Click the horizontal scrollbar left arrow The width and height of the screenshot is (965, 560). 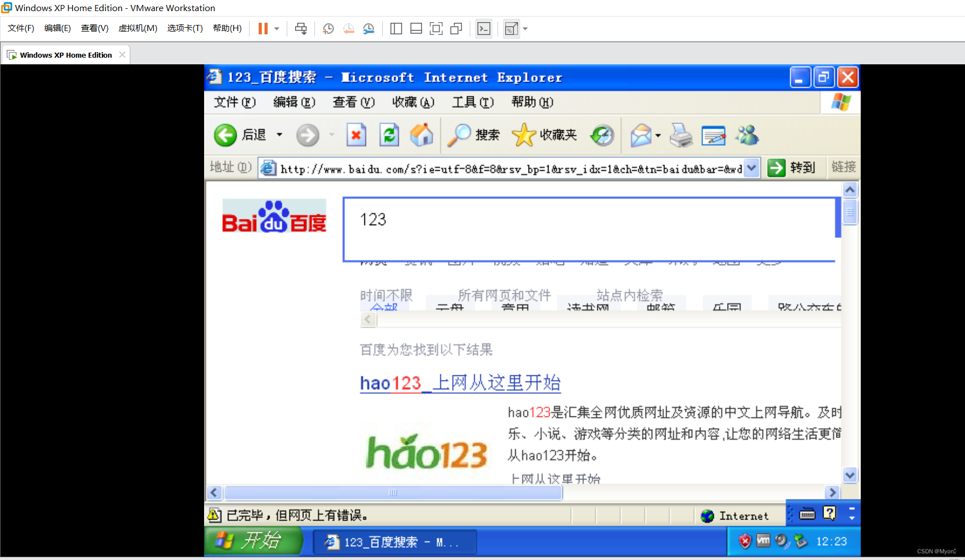[x=214, y=492]
